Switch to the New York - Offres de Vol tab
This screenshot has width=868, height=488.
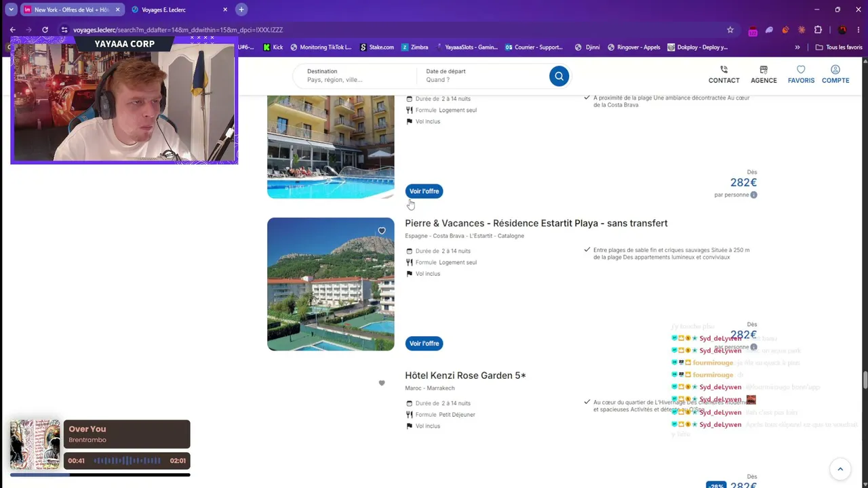pos(71,9)
